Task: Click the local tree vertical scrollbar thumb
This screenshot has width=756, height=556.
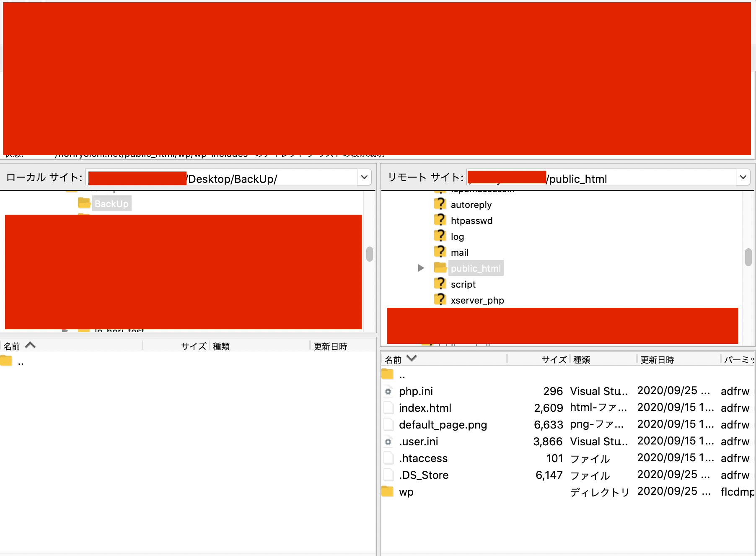Action: click(x=370, y=254)
